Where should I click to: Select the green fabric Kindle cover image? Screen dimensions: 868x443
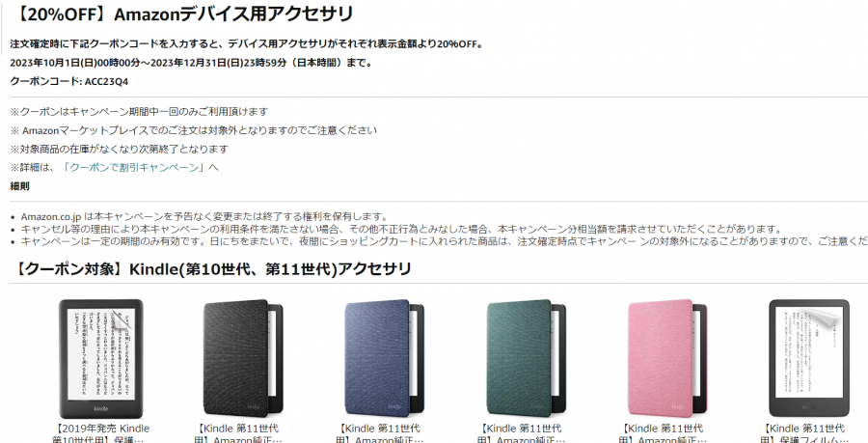click(527, 359)
